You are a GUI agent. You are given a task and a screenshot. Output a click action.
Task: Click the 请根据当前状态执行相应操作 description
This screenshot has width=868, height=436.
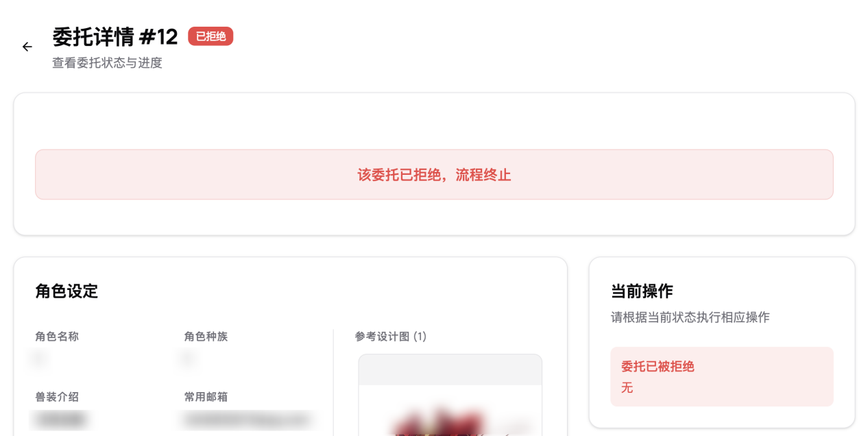coord(690,317)
